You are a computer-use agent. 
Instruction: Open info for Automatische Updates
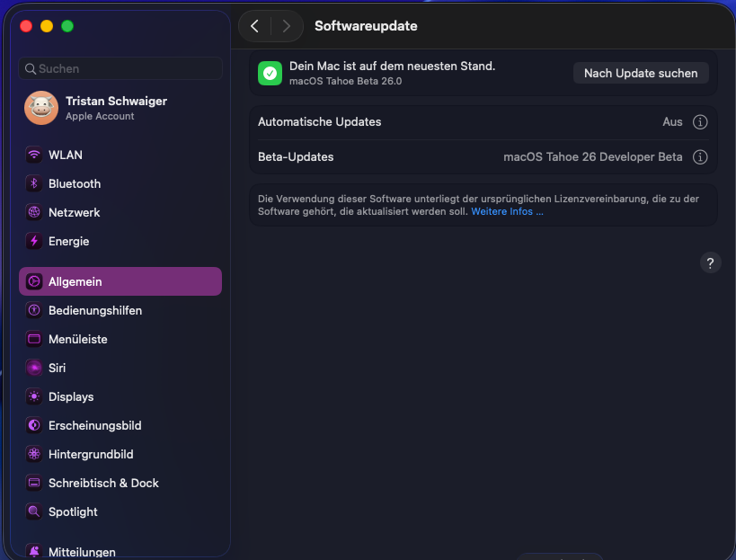[x=701, y=122]
